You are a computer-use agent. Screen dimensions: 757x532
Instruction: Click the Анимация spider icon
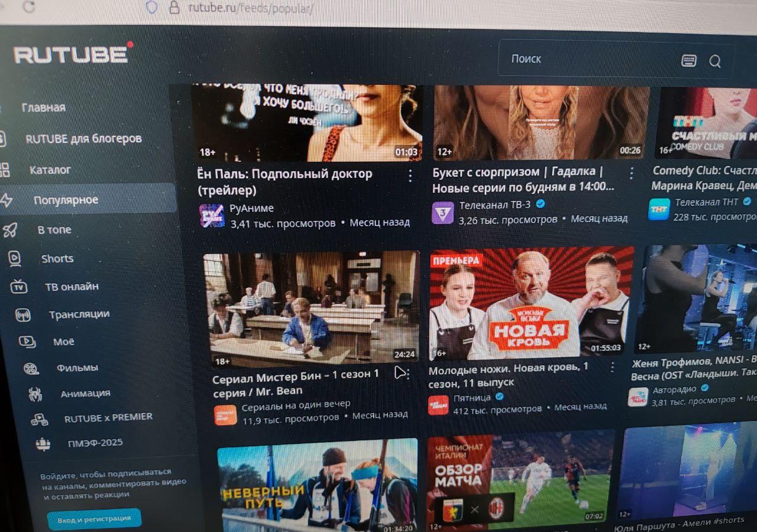click(35, 394)
